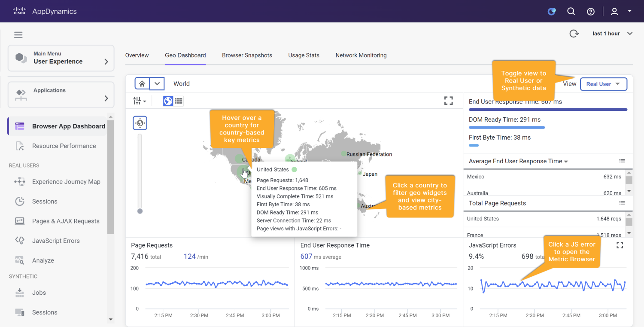
Task: Open the search icon in header
Action: click(571, 12)
